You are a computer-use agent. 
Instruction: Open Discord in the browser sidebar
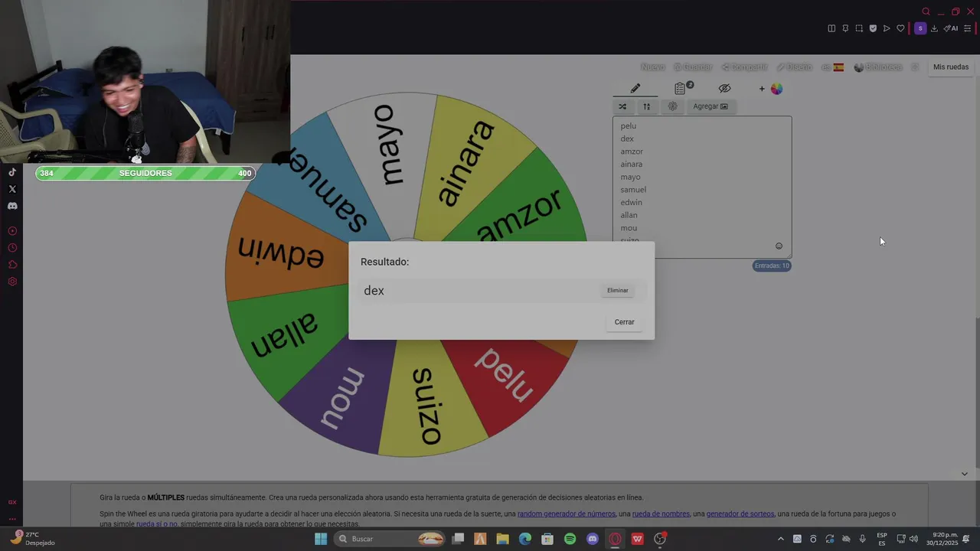coord(12,206)
